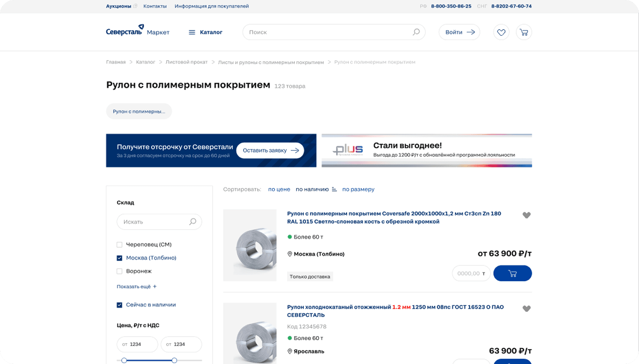
Task: Open the Каталог hamburger menu
Action: click(205, 32)
